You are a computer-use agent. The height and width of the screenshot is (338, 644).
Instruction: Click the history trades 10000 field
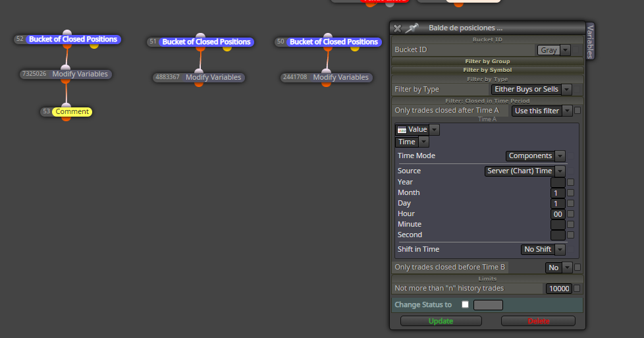(x=558, y=289)
